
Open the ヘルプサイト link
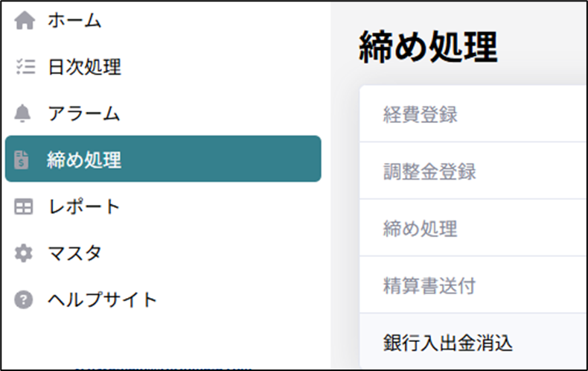[x=102, y=299]
